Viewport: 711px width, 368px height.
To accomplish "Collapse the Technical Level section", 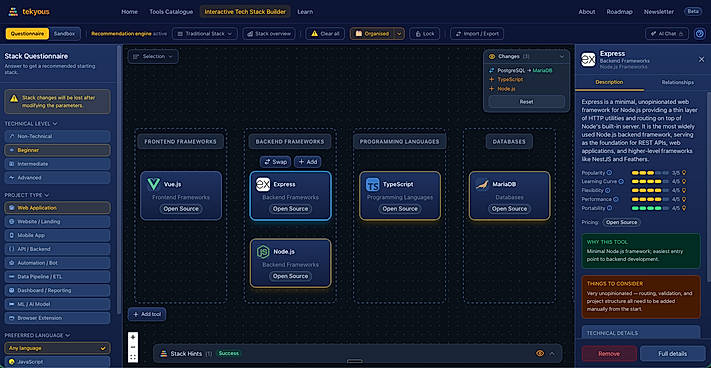I will point(55,124).
